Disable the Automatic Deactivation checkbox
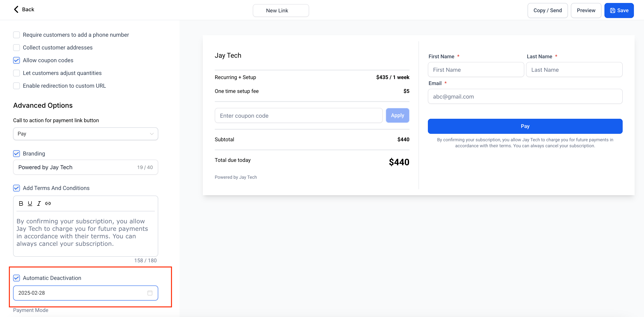This screenshot has width=644, height=317. (x=16, y=278)
